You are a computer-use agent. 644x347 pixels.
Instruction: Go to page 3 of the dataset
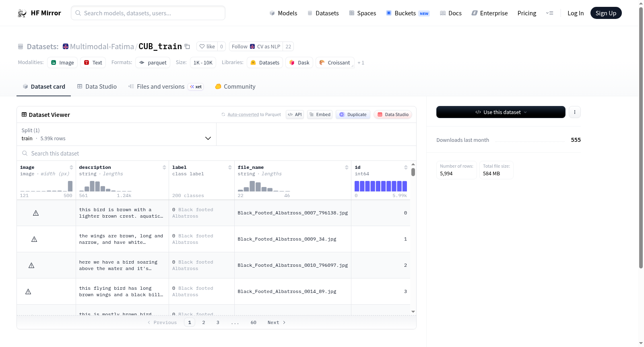[218, 322]
